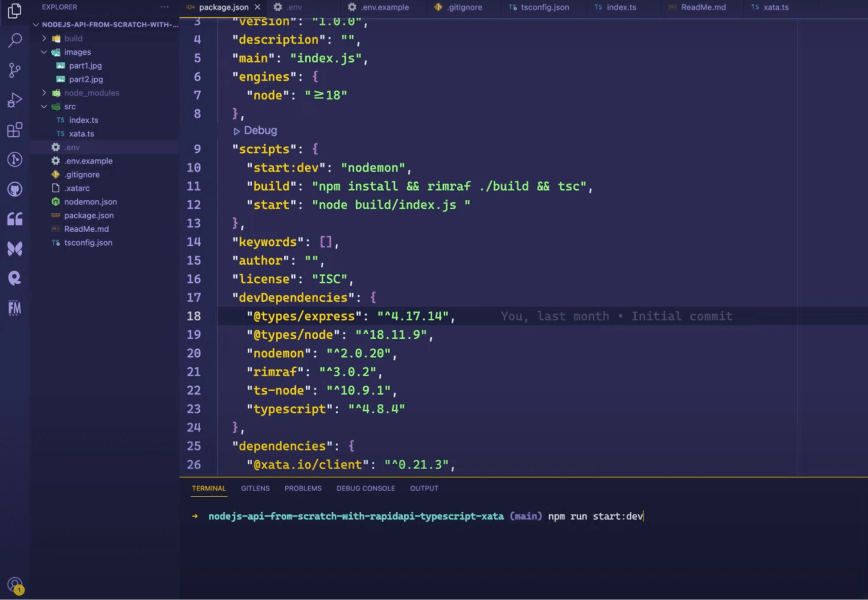The width and height of the screenshot is (868, 600).
Task: Switch to the GITLENS panel tab
Action: coord(255,488)
